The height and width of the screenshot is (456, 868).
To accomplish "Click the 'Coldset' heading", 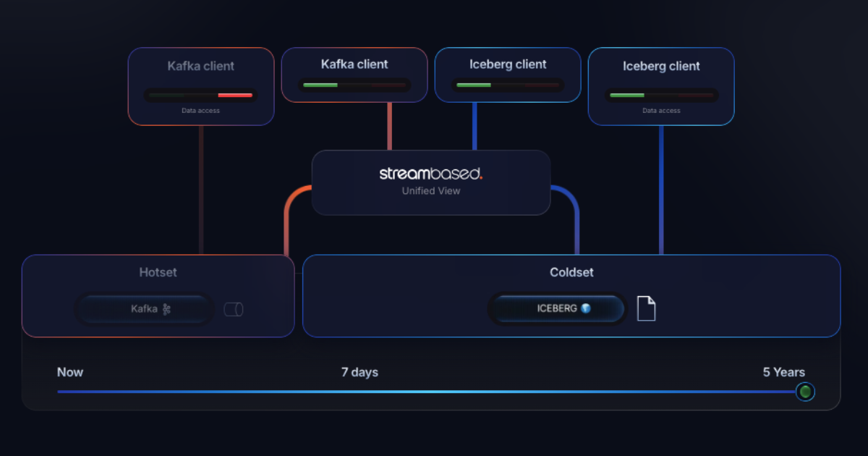I will click(571, 273).
